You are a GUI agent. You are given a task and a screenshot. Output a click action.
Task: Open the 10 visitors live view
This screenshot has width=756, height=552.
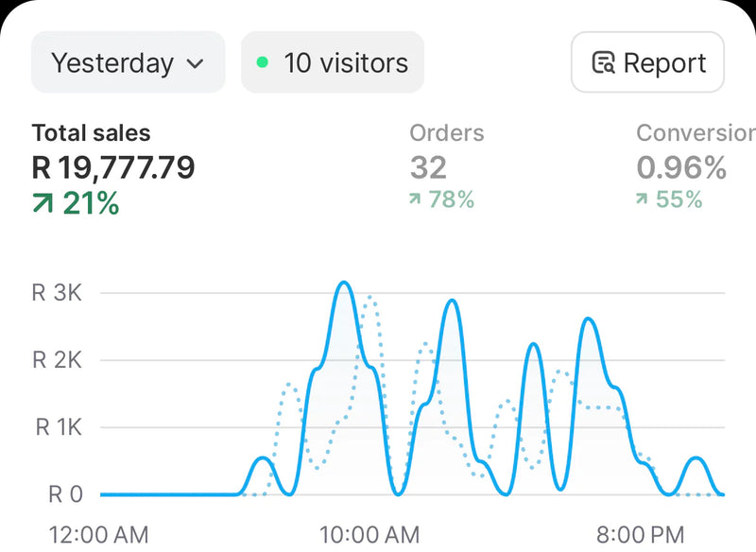point(333,63)
